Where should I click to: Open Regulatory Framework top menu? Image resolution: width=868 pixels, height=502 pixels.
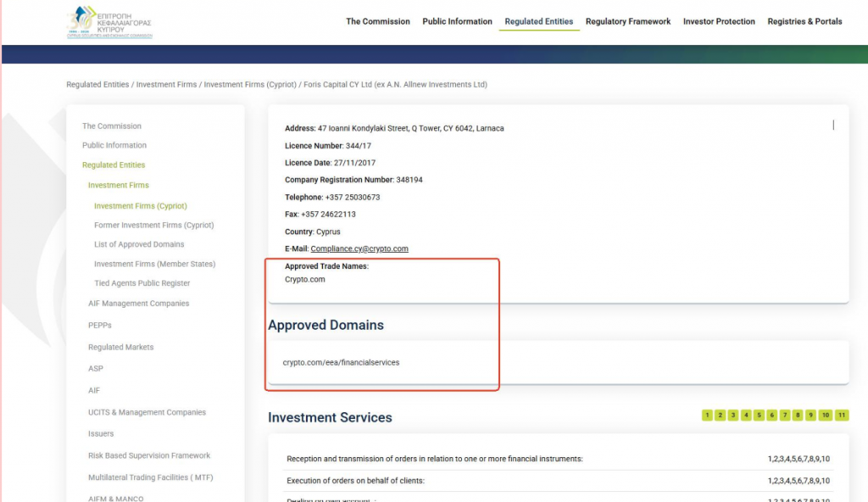pyautogui.click(x=628, y=21)
